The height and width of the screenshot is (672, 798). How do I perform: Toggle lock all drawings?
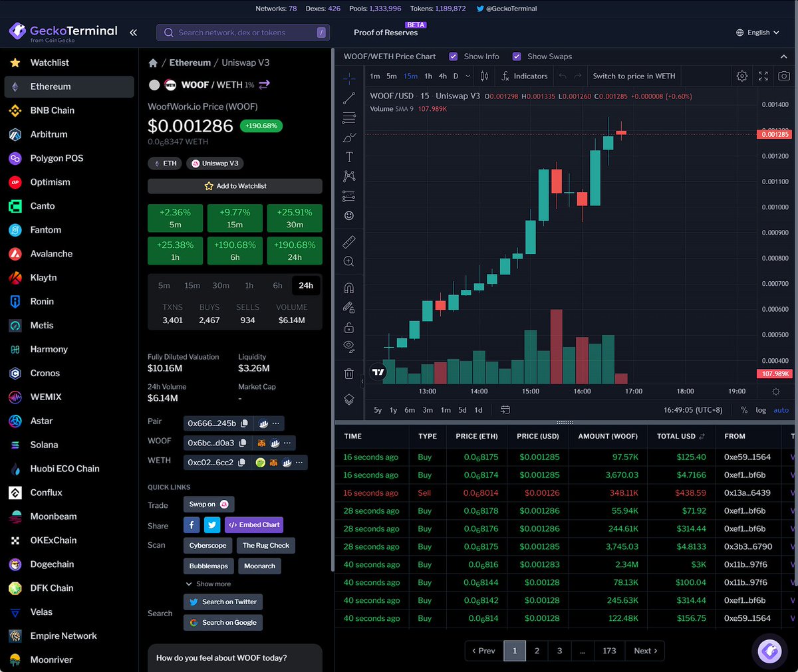(x=349, y=328)
